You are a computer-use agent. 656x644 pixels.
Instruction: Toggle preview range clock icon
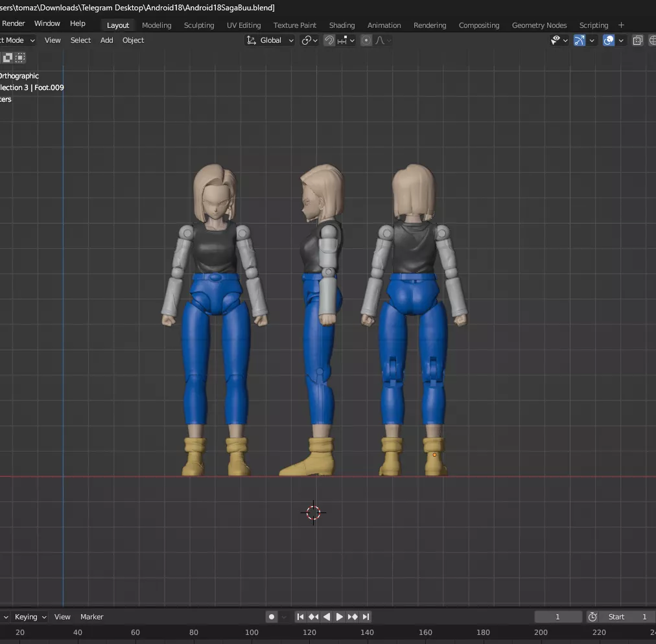pyautogui.click(x=592, y=617)
